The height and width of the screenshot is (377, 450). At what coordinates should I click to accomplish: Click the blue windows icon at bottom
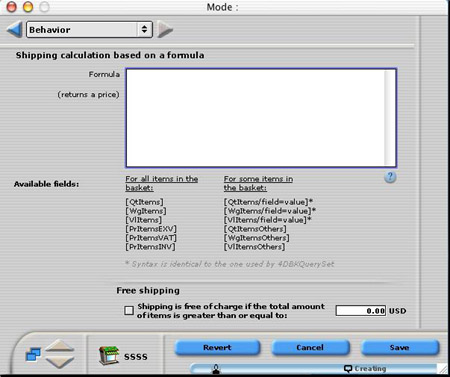click(33, 354)
